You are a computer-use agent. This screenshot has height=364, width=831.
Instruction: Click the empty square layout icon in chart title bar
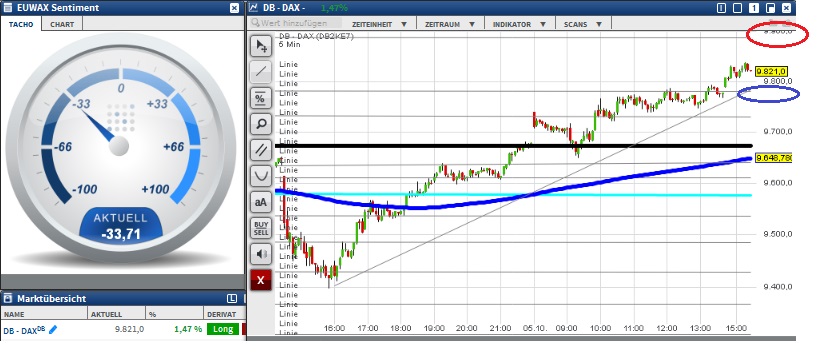[737, 8]
